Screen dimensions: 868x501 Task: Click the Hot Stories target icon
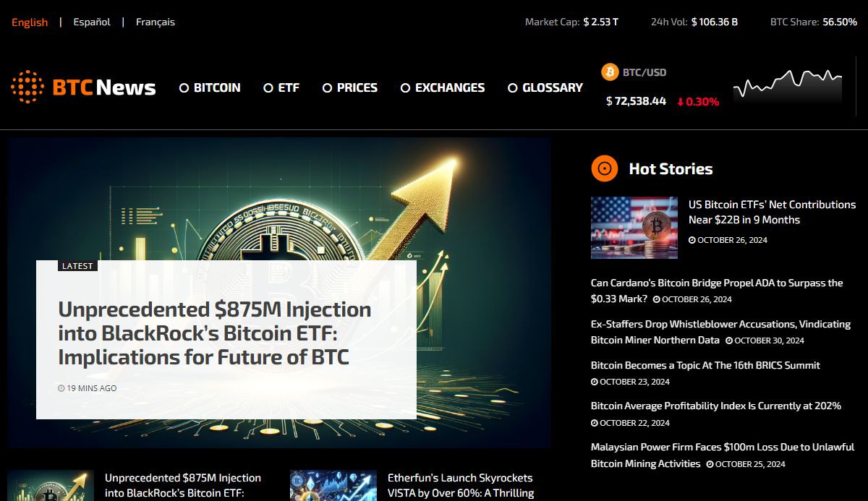tap(604, 169)
